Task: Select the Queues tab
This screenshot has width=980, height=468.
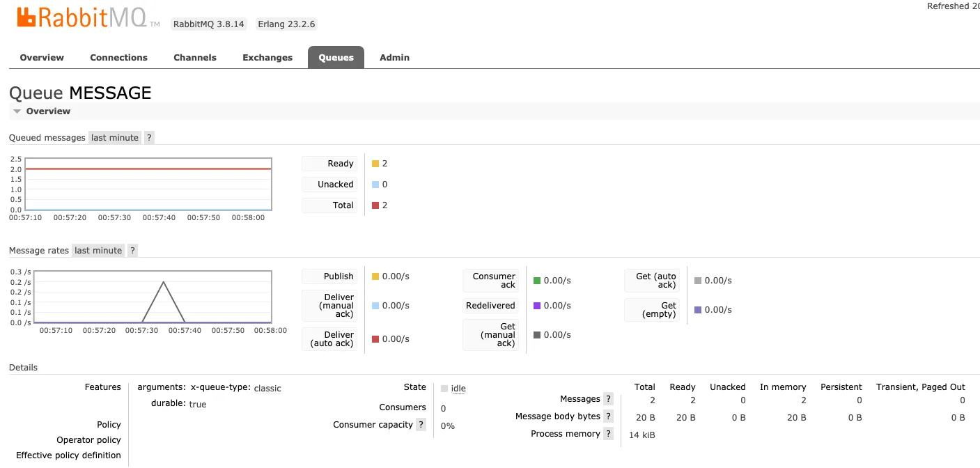Action: [336, 58]
